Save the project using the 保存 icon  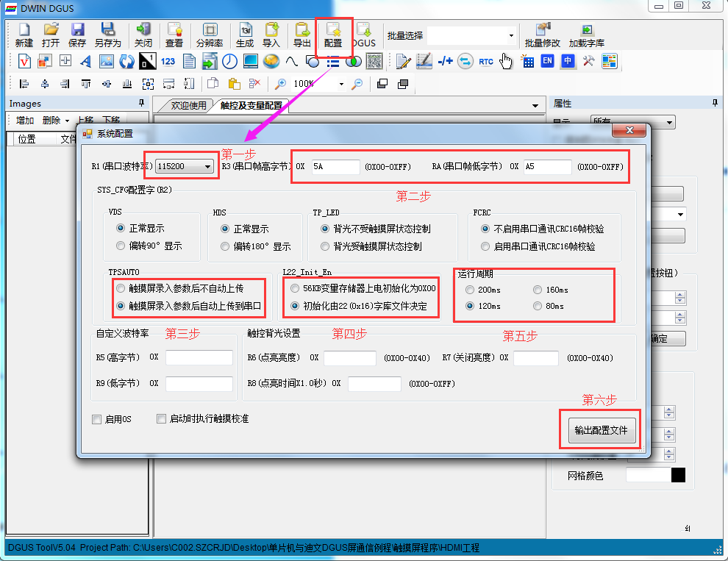point(77,35)
